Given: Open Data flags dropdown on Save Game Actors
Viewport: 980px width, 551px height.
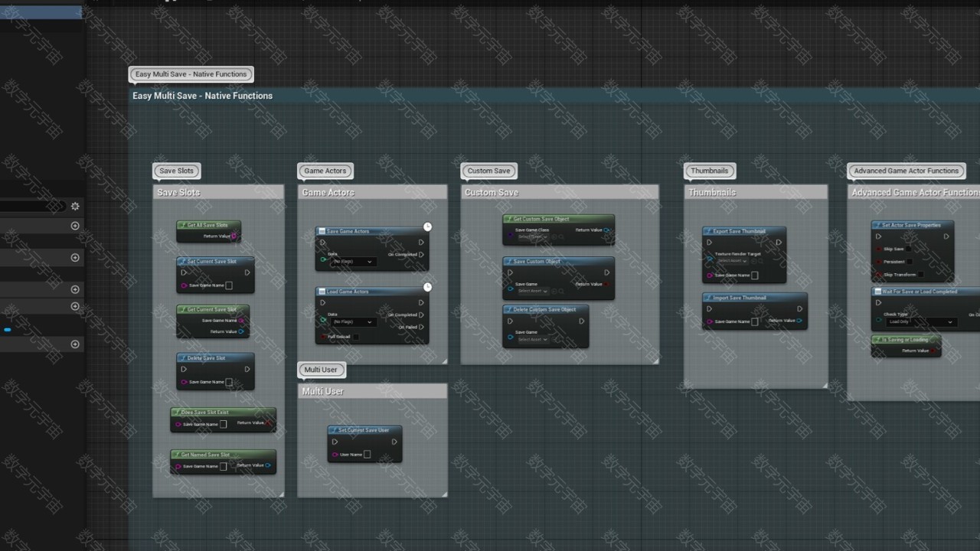Looking at the screenshot, I should coord(352,262).
